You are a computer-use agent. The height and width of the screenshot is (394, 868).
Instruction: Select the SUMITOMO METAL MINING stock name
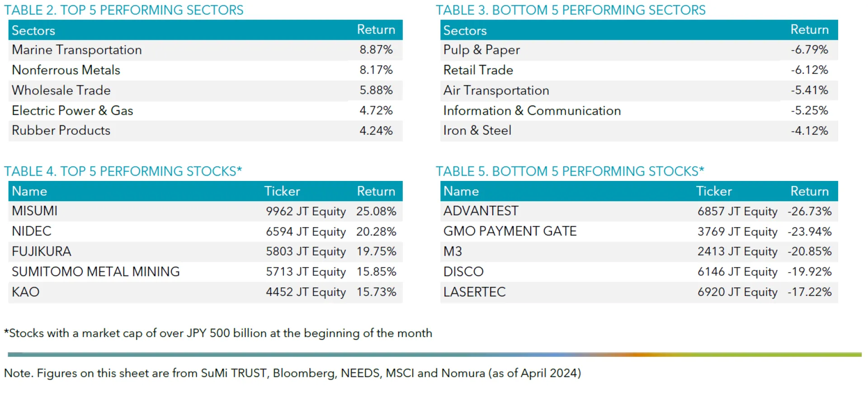pyautogui.click(x=96, y=272)
